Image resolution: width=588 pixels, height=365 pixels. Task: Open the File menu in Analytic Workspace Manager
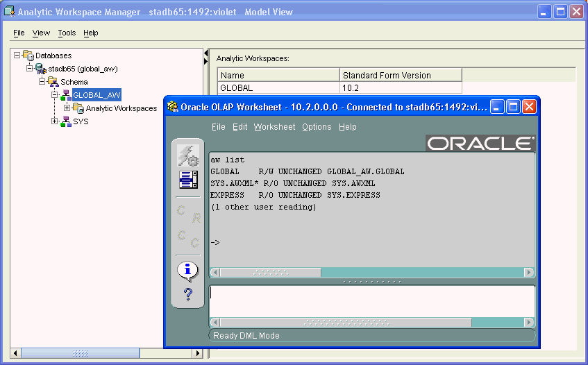[x=19, y=33]
